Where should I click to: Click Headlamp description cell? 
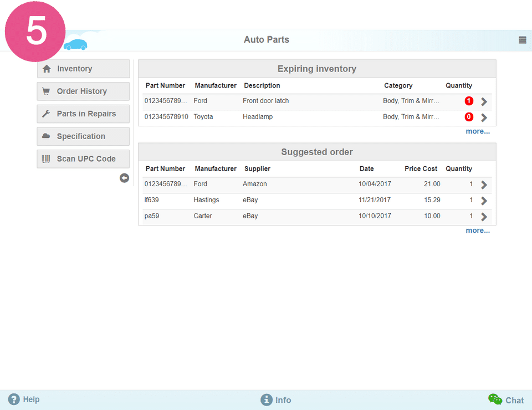[258, 117]
